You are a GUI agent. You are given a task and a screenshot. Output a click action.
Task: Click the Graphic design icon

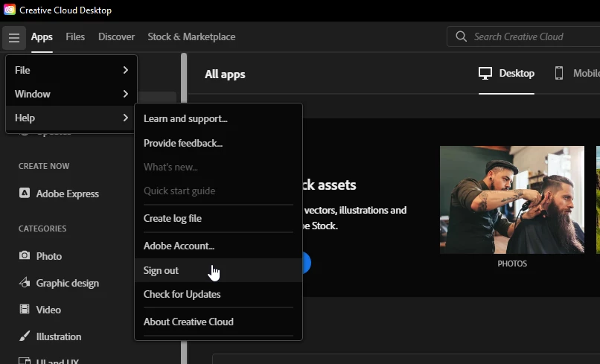click(25, 282)
